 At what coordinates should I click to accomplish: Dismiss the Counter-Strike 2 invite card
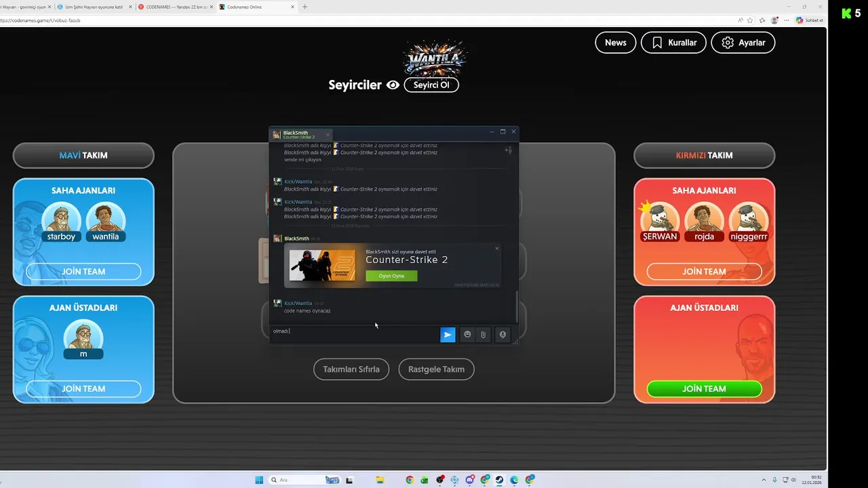click(x=497, y=248)
